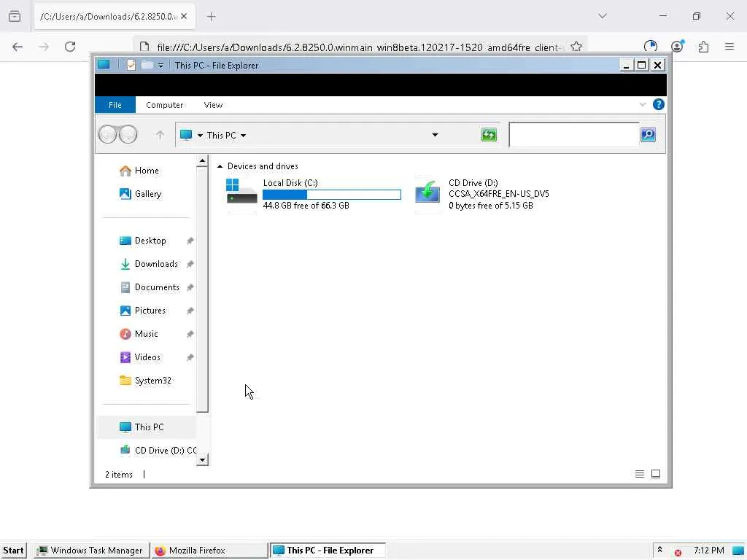Switch to the View ribbon tab
Screen dimensions: 747x560
click(213, 105)
